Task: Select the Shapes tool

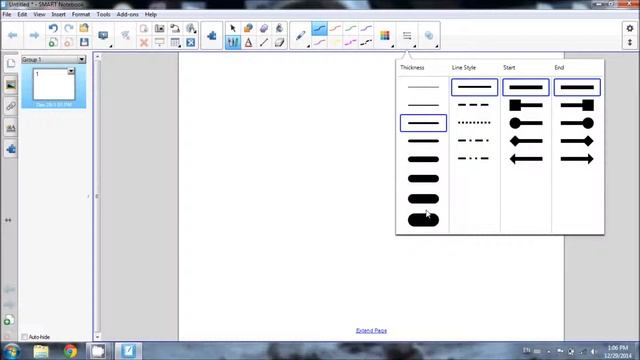Action: pos(248,28)
